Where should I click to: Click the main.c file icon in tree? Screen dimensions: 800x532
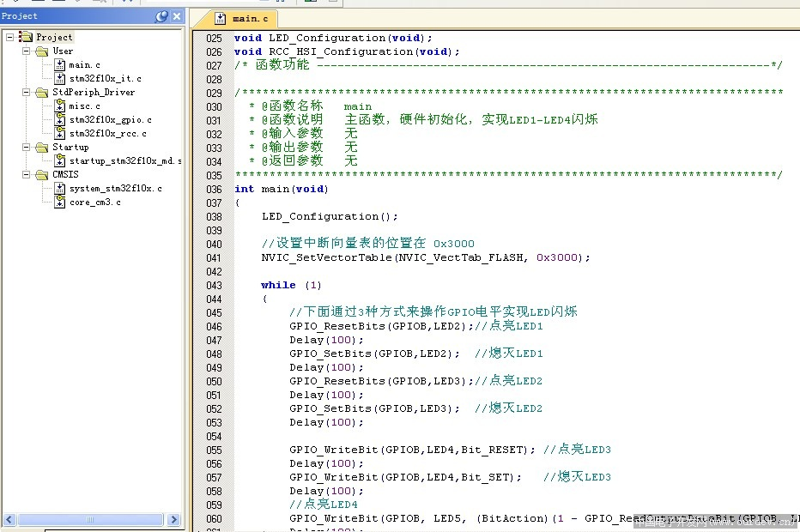pos(60,64)
